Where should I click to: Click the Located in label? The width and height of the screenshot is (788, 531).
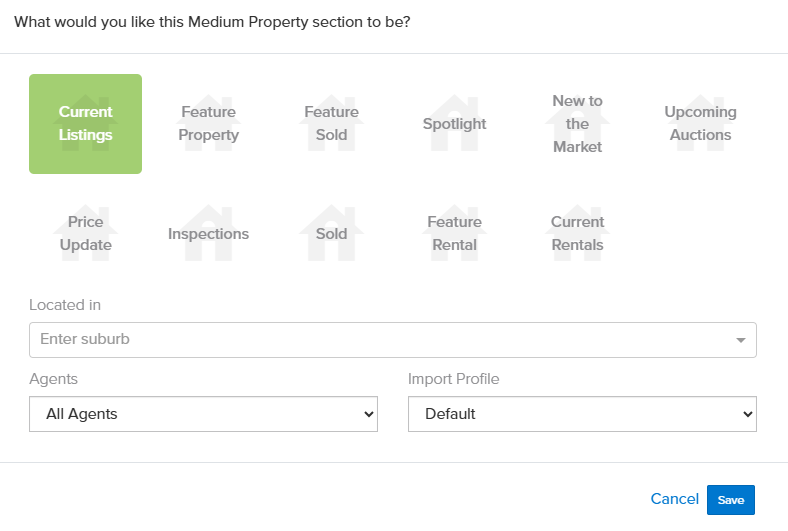pos(65,305)
